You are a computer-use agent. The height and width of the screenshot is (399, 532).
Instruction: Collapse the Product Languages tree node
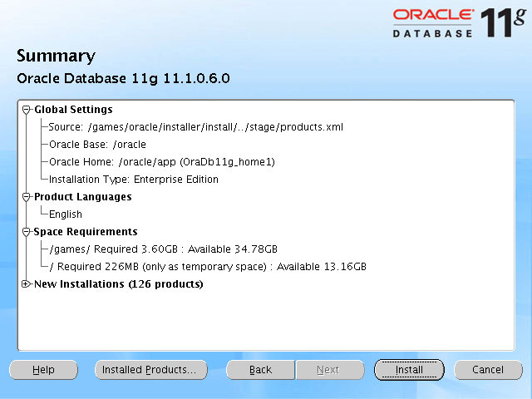tap(26, 197)
